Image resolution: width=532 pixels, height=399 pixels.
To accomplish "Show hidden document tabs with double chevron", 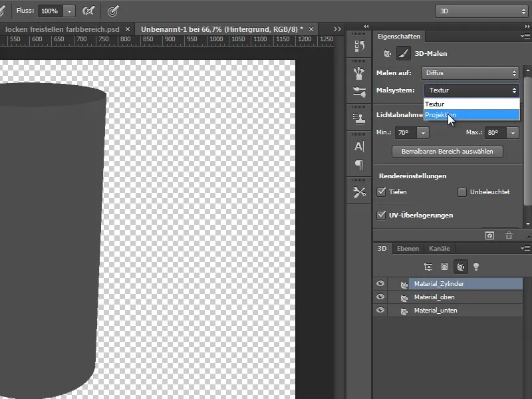I will 337,29.
